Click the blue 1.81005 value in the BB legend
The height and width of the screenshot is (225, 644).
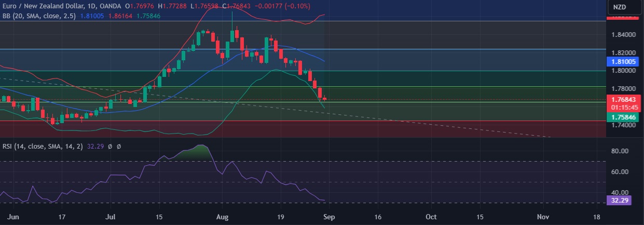coord(93,17)
